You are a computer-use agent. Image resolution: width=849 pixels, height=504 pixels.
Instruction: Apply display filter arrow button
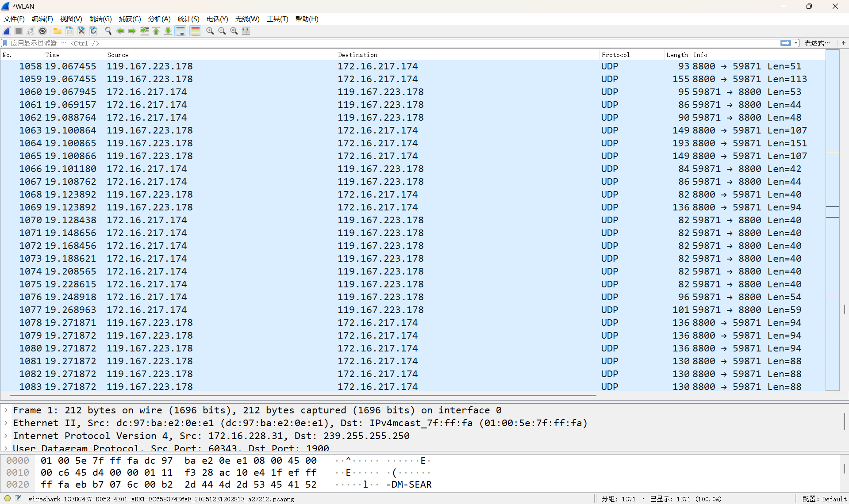786,43
